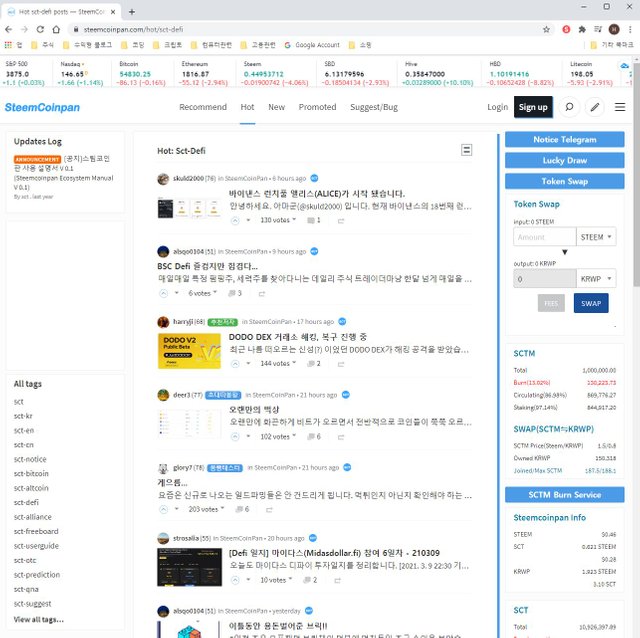Open the Lucky Draw button
640x638 pixels.
tap(564, 160)
